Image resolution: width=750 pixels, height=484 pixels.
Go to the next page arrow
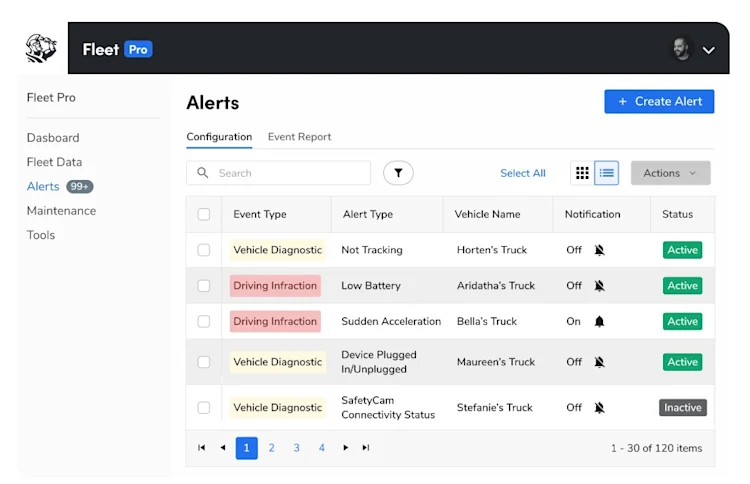345,448
